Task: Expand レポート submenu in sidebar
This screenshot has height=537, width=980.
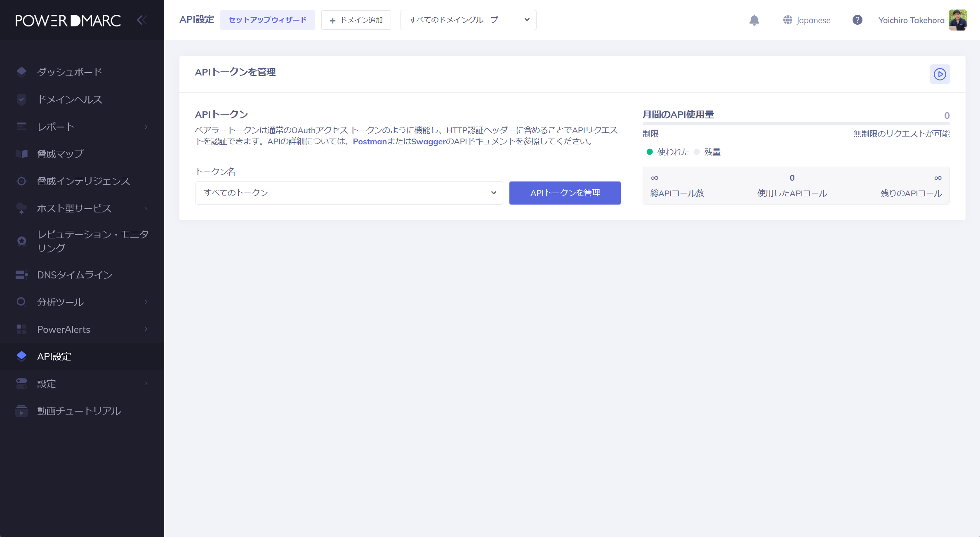Action: coord(146,127)
